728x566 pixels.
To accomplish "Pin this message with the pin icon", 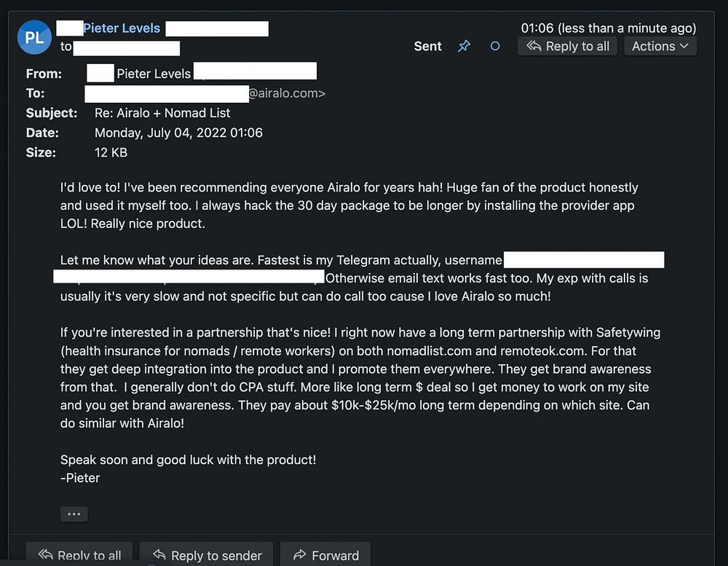I will [x=464, y=46].
